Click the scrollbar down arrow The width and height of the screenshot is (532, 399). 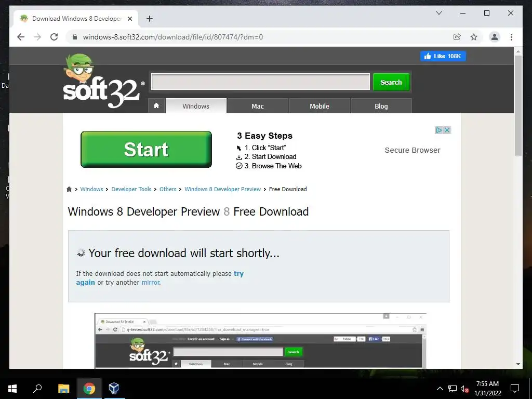(x=518, y=364)
